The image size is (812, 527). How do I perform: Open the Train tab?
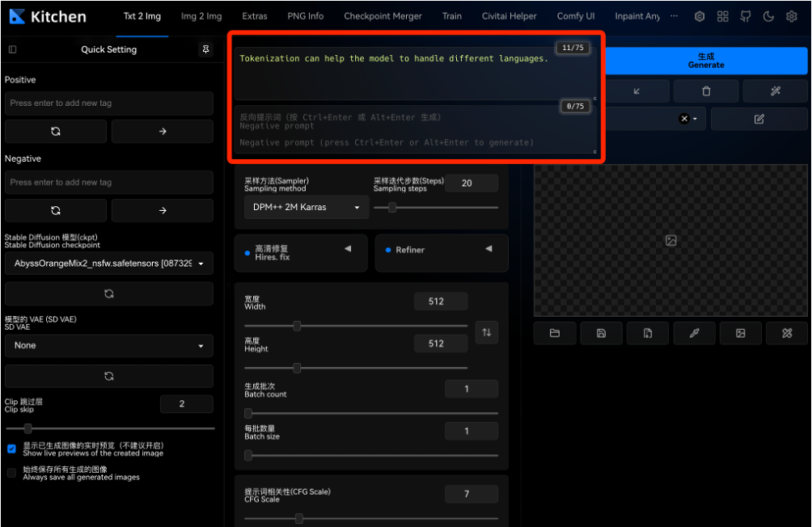pyautogui.click(x=451, y=16)
